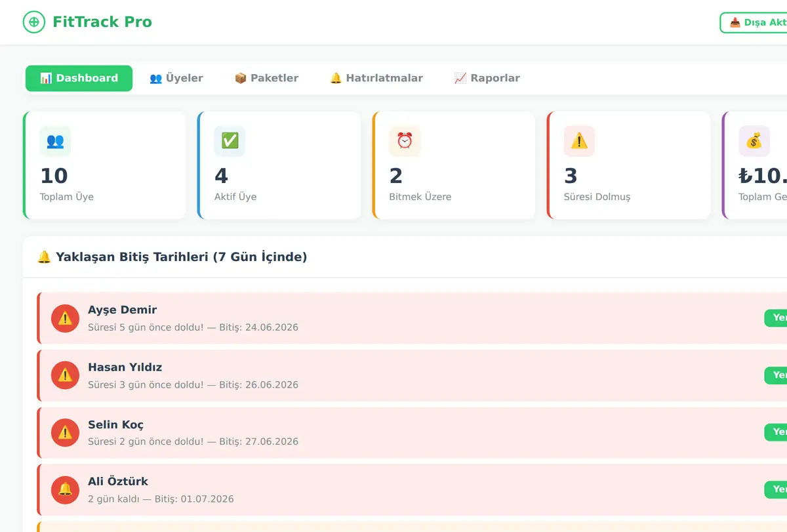Click the Bitmek Üzere label

(420, 197)
